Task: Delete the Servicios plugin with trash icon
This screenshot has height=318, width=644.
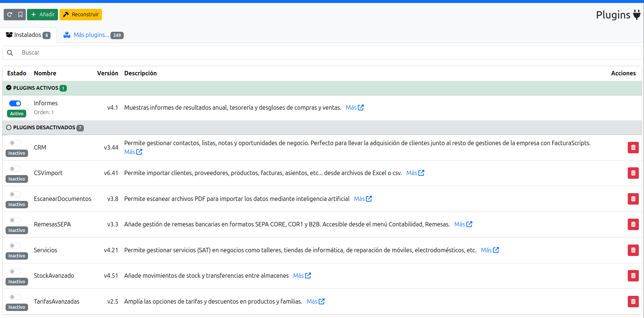Action: click(633, 250)
